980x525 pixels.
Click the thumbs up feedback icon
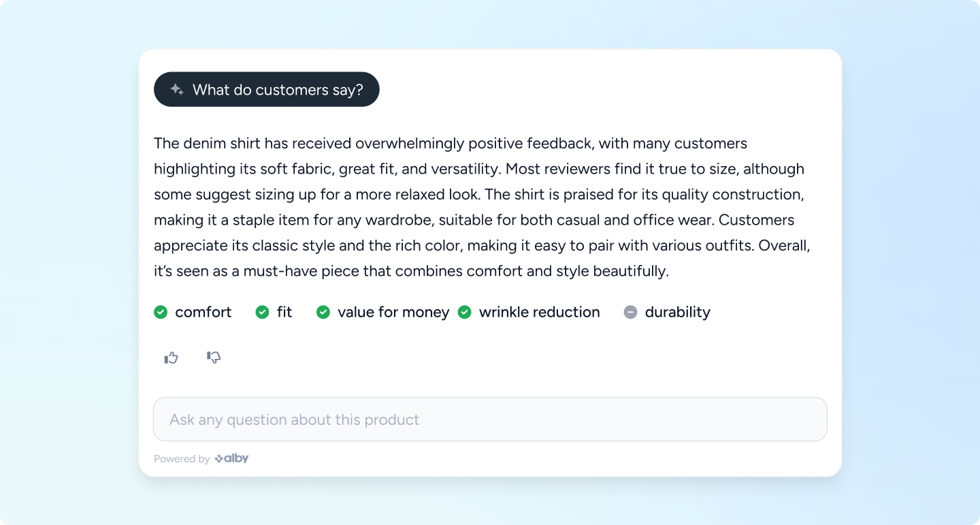click(171, 357)
